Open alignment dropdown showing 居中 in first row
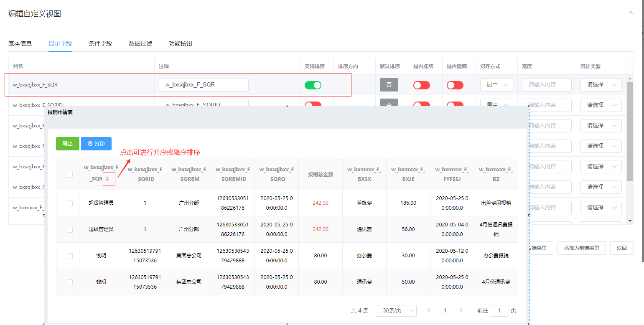 point(496,85)
